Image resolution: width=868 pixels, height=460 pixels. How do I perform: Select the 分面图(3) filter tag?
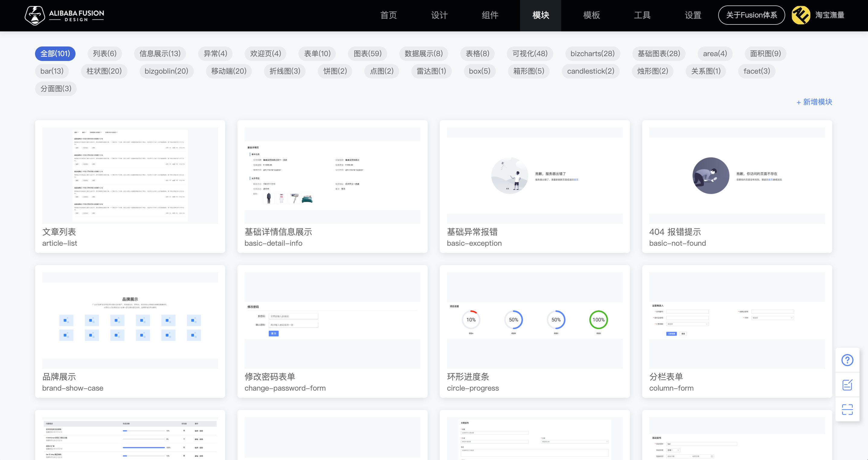[56, 88]
